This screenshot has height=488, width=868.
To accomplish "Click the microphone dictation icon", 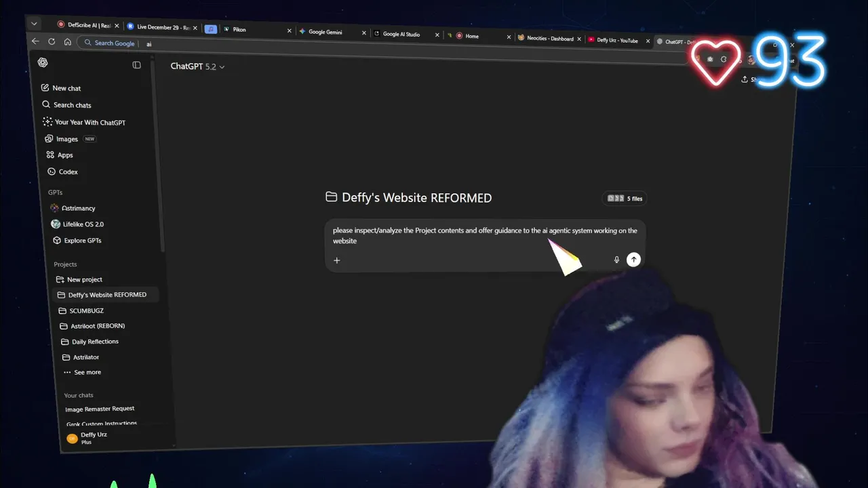I will (x=616, y=260).
